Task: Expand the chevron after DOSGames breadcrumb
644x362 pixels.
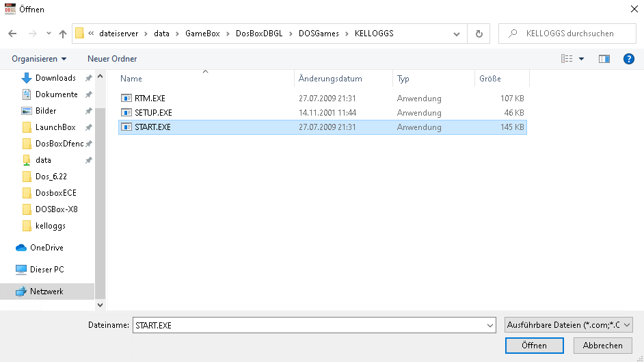Action: tap(347, 34)
